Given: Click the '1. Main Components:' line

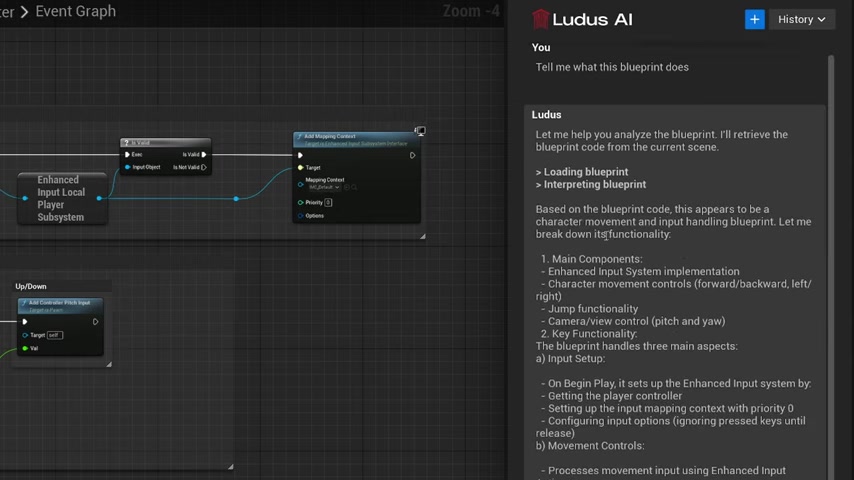Looking at the screenshot, I should pos(591,259).
